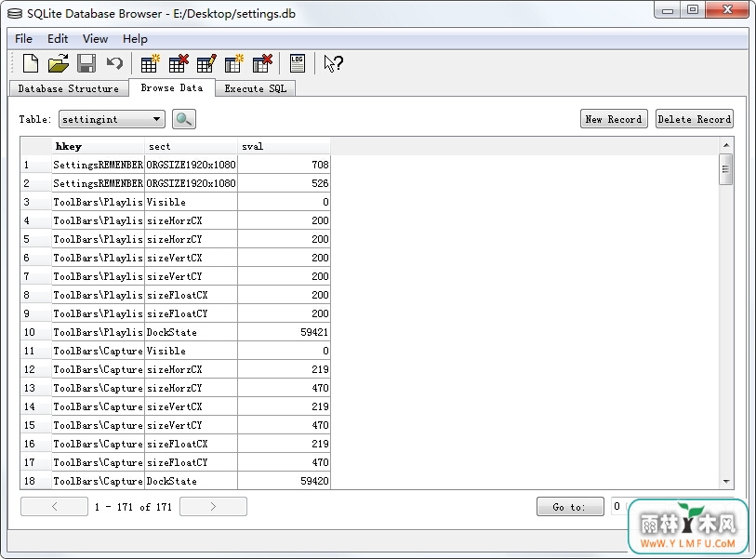Screen dimensions: 756x559
Task: Open the View menu
Action: coord(95,38)
